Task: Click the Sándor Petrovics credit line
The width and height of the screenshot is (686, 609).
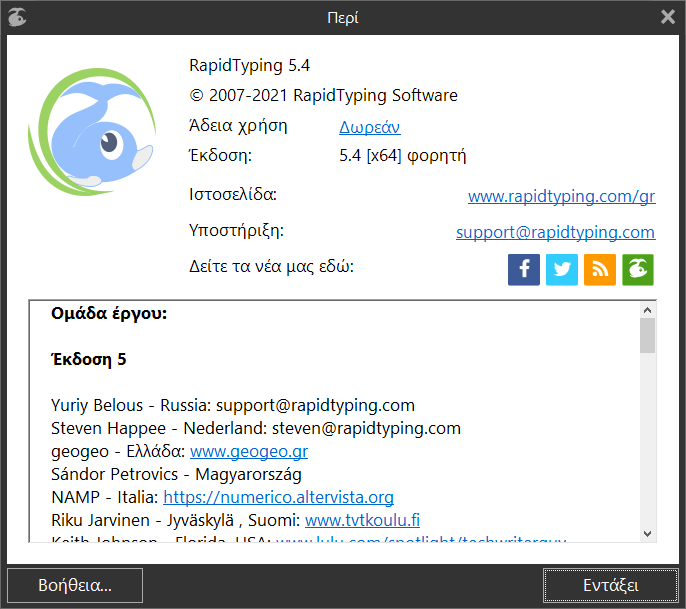Action: click(x=176, y=474)
